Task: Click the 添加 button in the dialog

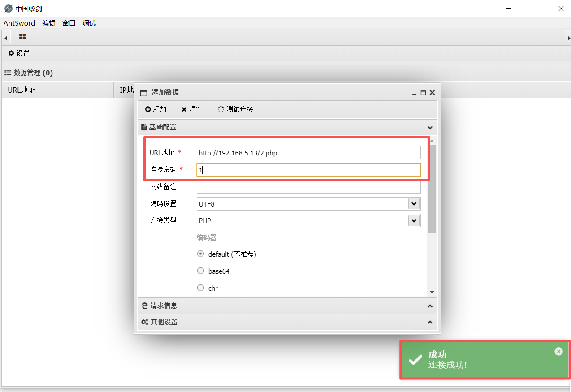Action: pos(156,109)
